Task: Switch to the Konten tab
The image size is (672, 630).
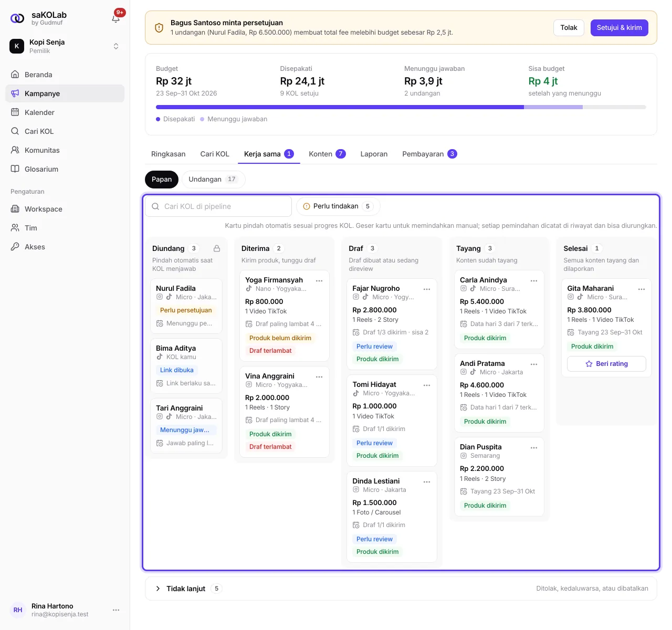Action: click(327, 154)
